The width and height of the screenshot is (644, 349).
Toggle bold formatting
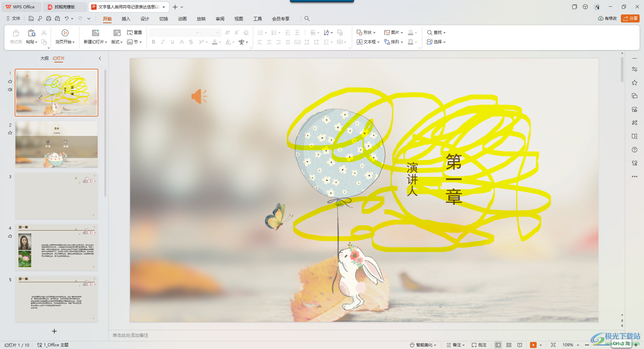tap(154, 42)
